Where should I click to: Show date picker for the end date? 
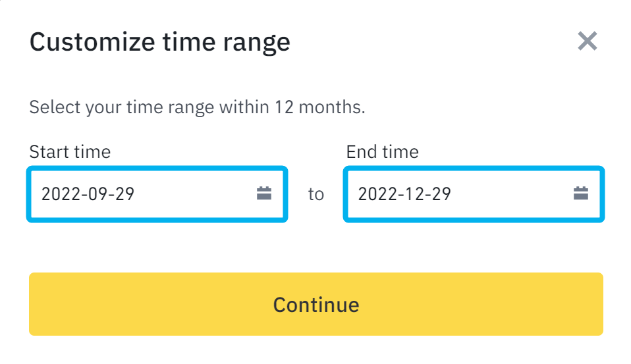pos(581,194)
